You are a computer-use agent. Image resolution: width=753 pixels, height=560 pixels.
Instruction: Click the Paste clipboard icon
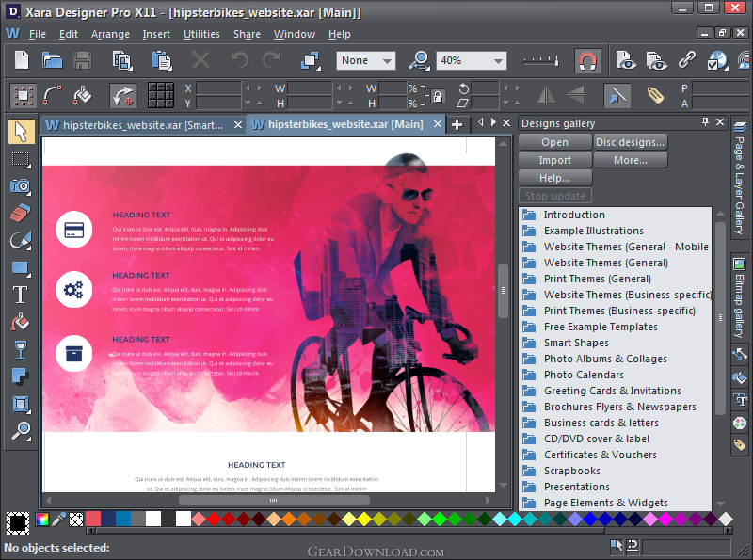coord(162,60)
